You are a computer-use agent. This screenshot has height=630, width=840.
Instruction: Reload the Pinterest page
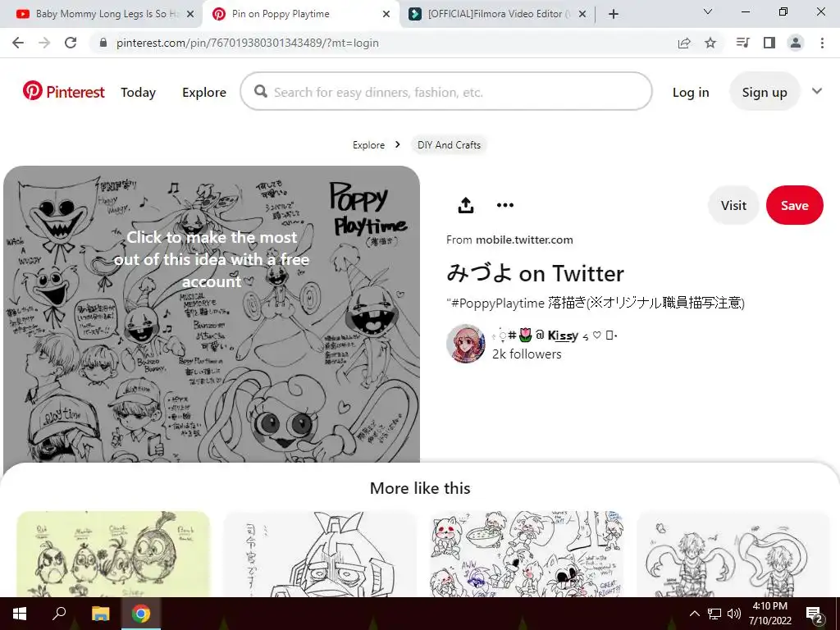click(71, 43)
